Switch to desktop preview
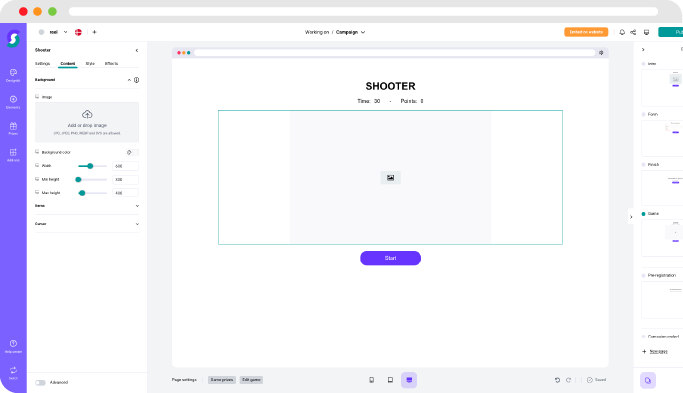The image size is (683, 393). 409,380
